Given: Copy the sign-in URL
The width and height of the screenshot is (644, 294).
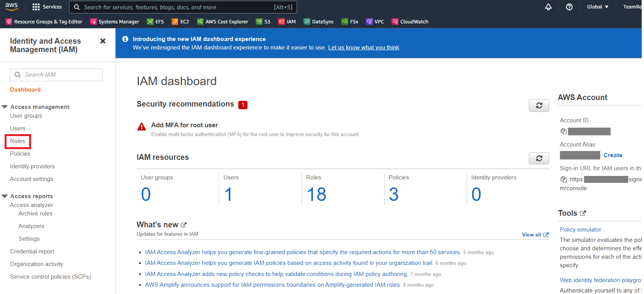Looking at the screenshot, I should pyautogui.click(x=563, y=179).
